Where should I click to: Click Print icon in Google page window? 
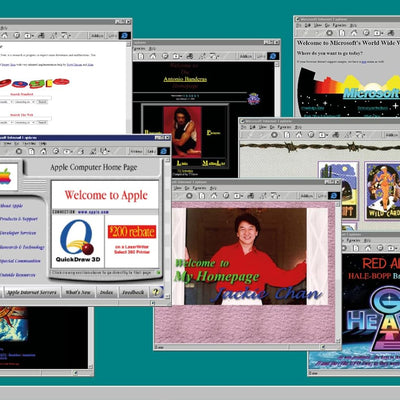[x=41, y=35]
